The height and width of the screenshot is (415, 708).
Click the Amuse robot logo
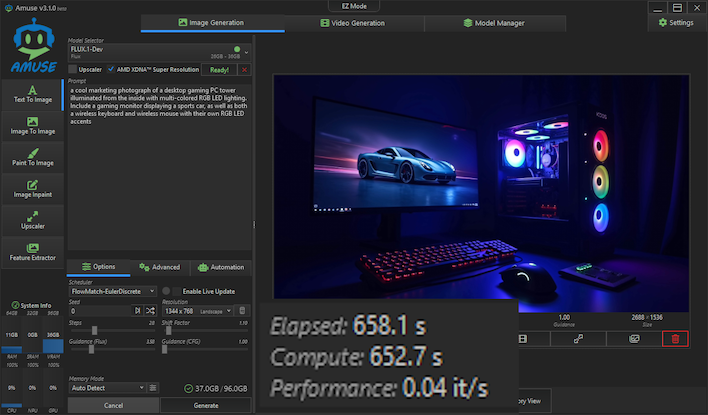[x=34, y=45]
